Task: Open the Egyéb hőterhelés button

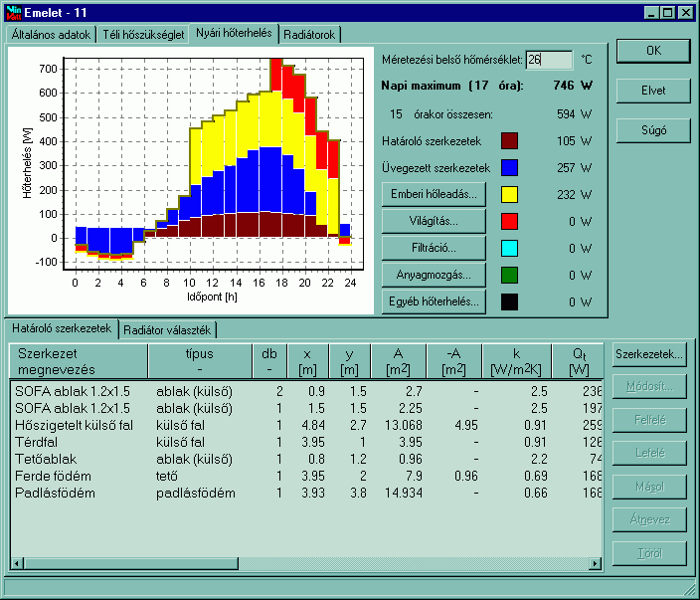Action: pyautogui.click(x=434, y=301)
